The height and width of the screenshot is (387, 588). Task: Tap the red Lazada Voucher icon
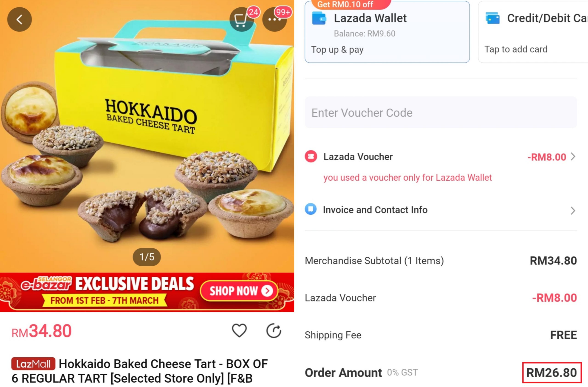(x=311, y=157)
